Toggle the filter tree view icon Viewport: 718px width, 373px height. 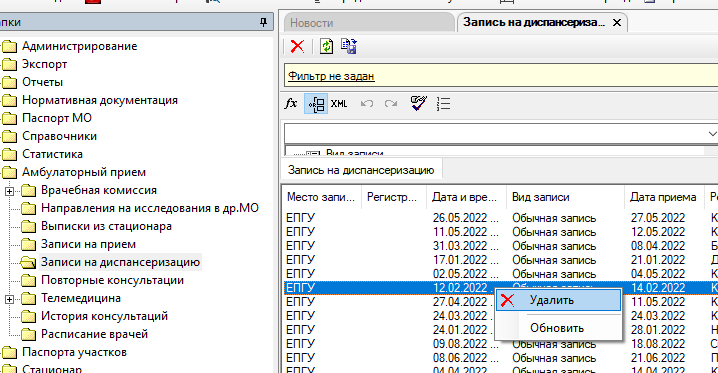(x=316, y=104)
